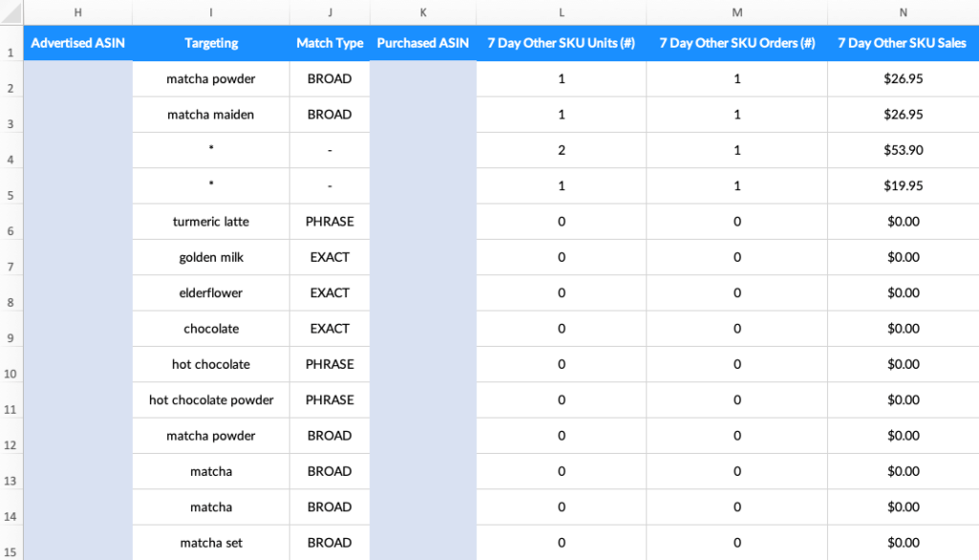Click the elderflower cell
Viewport: 979px width, 560px height.
click(211, 293)
